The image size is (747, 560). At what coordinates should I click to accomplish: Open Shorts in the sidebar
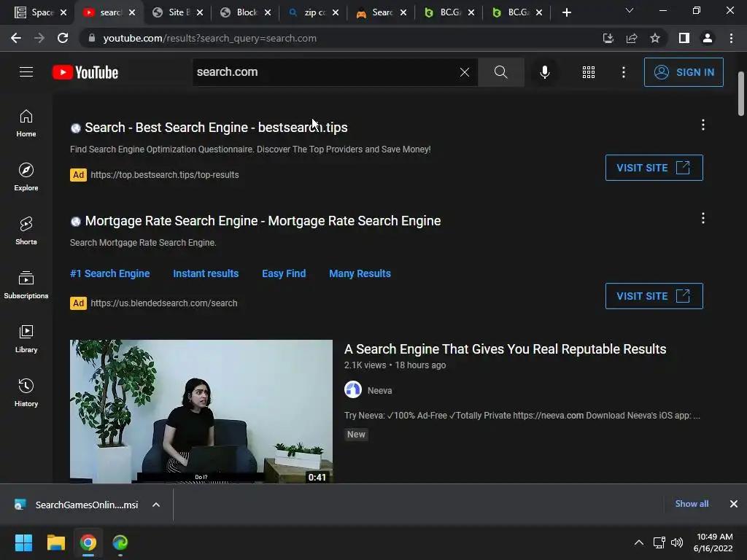(x=26, y=231)
